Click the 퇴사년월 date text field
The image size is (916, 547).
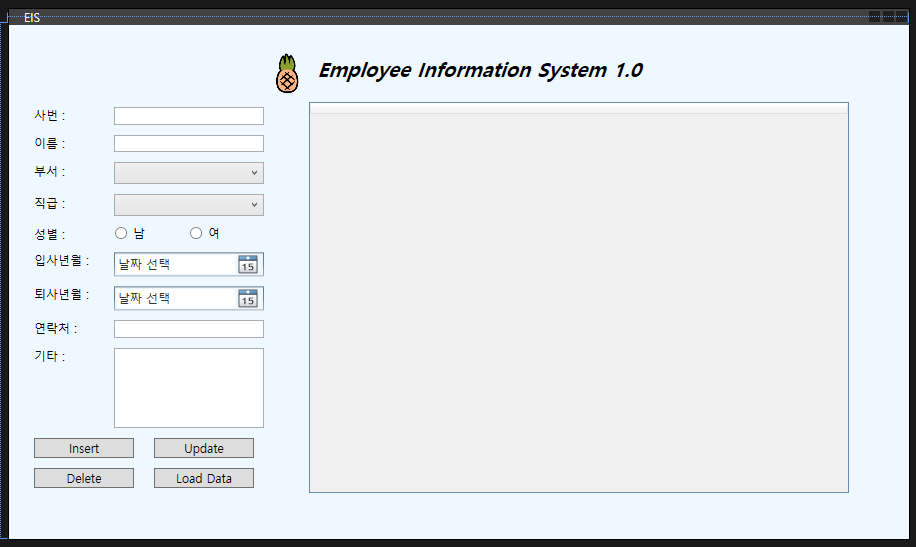click(175, 298)
